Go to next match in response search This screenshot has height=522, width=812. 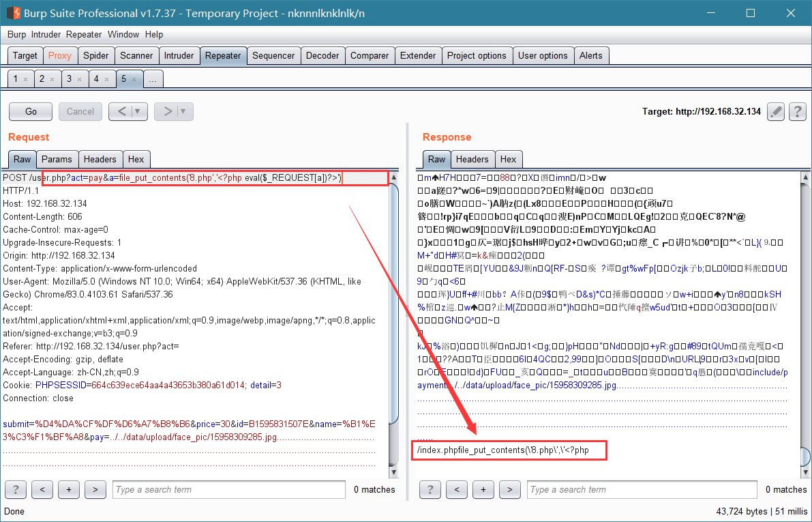pyautogui.click(x=509, y=489)
